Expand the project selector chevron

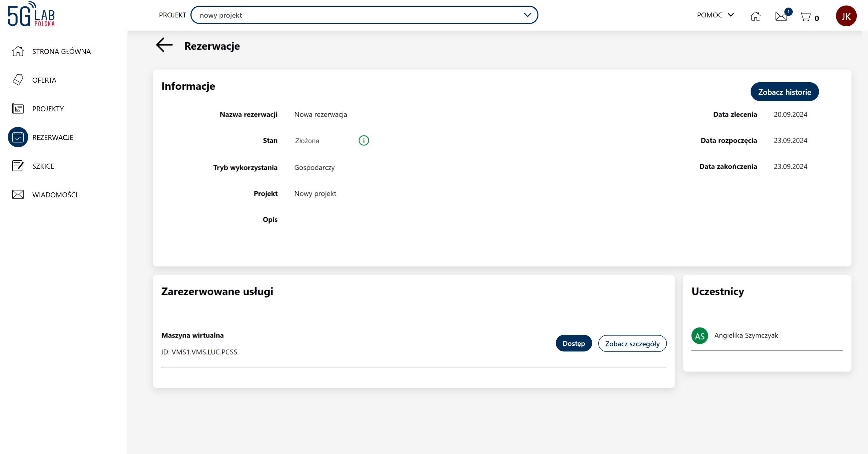tap(527, 15)
